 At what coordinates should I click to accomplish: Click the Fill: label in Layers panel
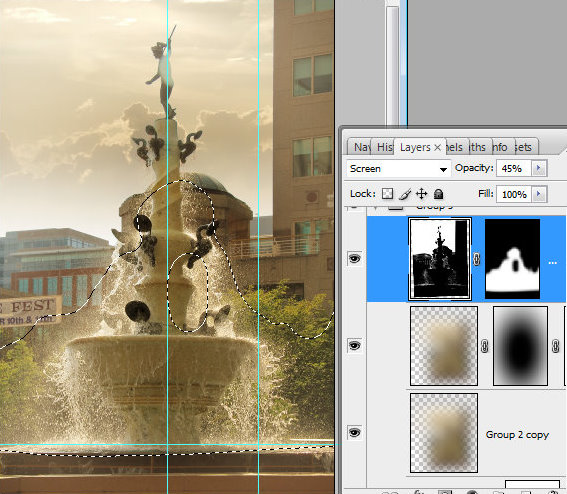[x=486, y=194]
